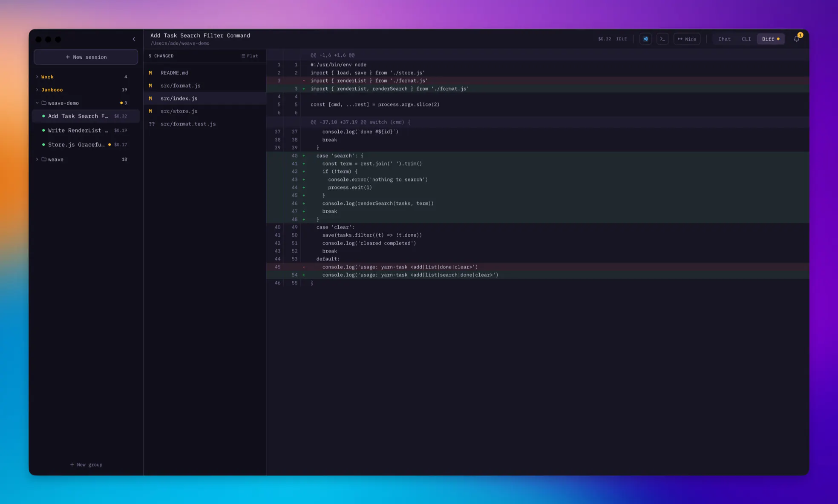This screenshot has height=504, width=838.
Task: Click modified M badge for src/store.js
Action: pos(150,111)
